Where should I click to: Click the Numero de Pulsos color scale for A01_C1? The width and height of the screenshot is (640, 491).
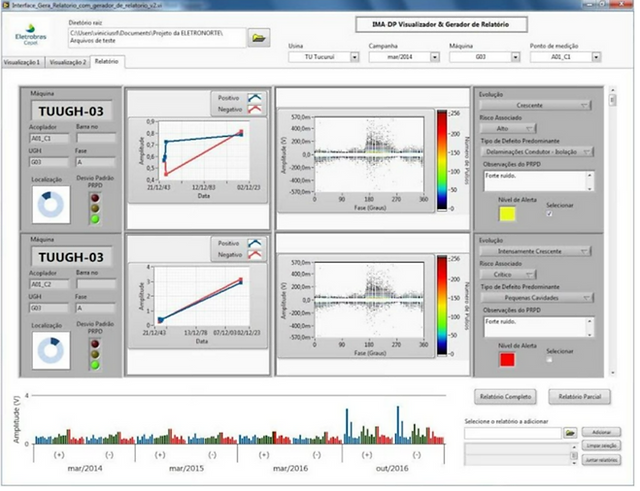(442, 160)
